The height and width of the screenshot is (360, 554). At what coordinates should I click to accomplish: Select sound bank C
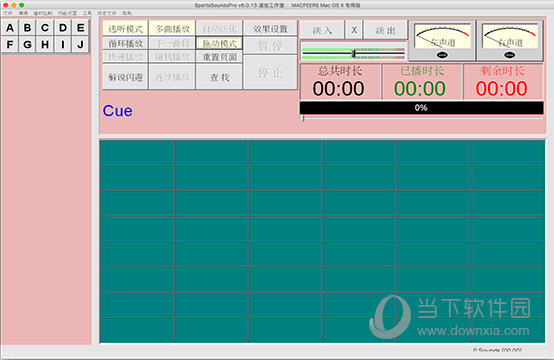(x=45, y=28)
